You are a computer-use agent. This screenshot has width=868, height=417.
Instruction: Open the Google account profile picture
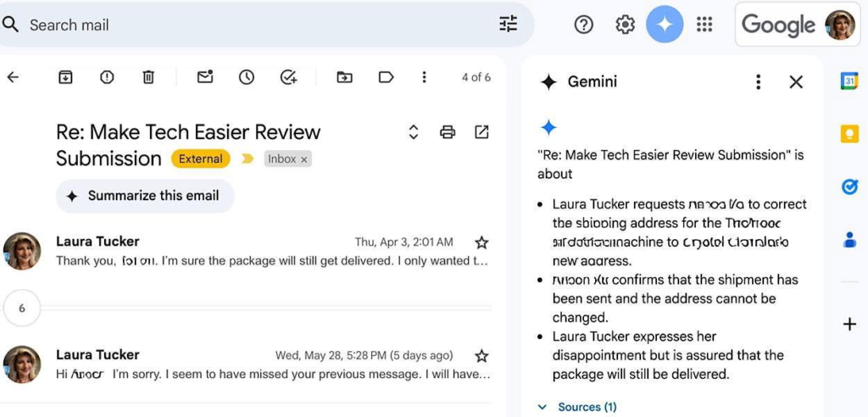click(840, 25)
